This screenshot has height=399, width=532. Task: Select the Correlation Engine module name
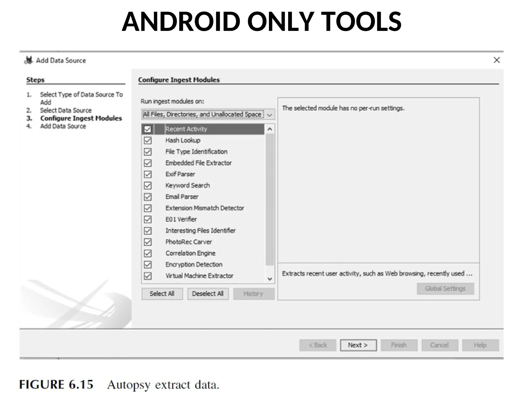[x=190, y=253]
